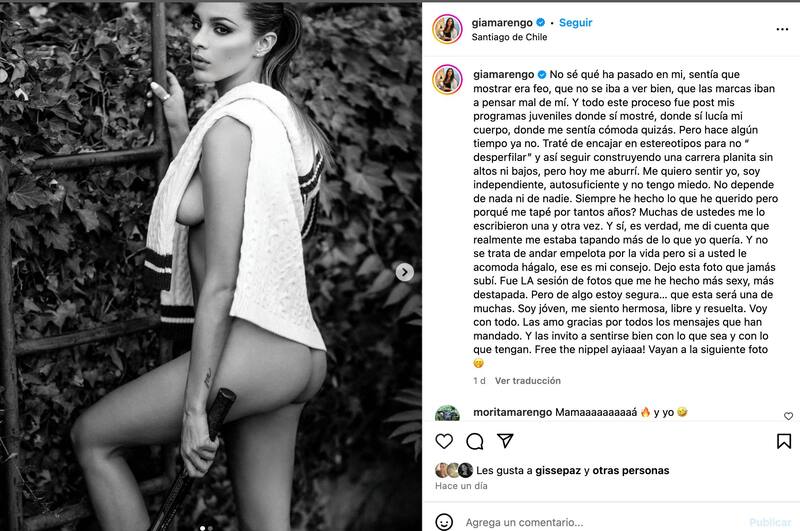Follow giamarengo with Seguir button
Image resolution: width=800 pixels, height=531 pixels.
tap(576, 22)
